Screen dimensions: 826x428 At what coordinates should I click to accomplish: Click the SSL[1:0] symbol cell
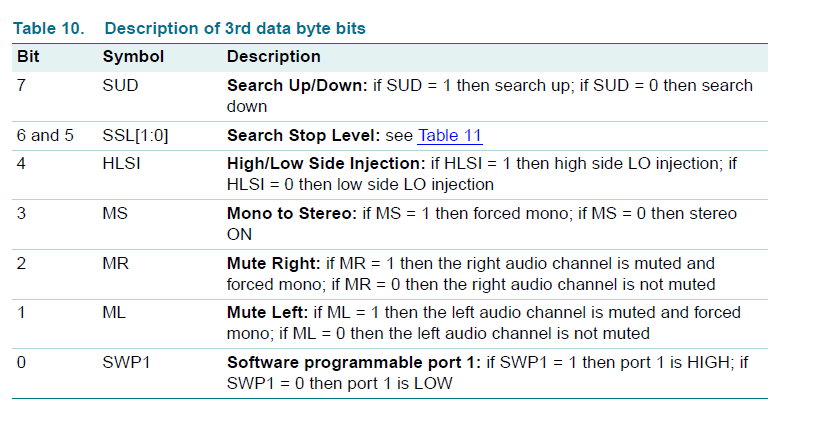point(135,135)
